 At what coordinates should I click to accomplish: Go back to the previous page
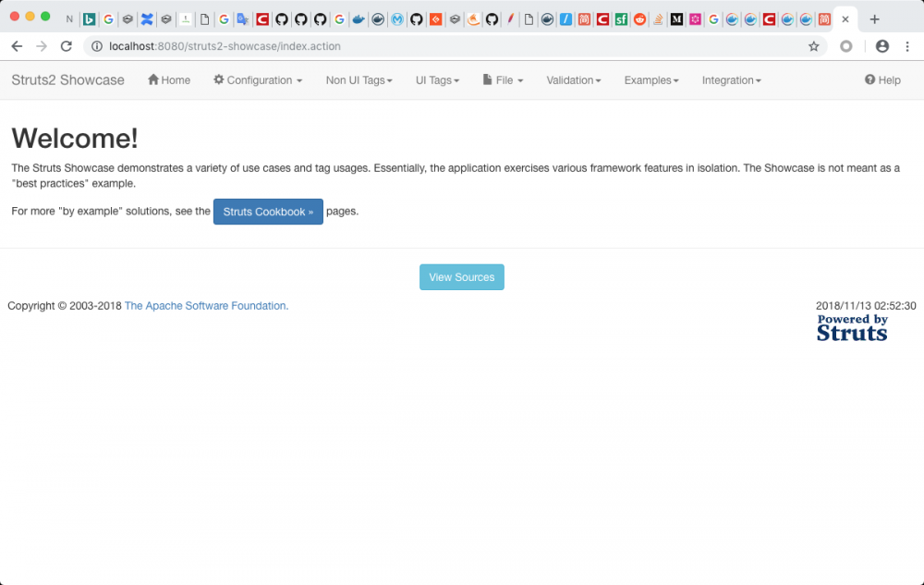pos(17,46)
